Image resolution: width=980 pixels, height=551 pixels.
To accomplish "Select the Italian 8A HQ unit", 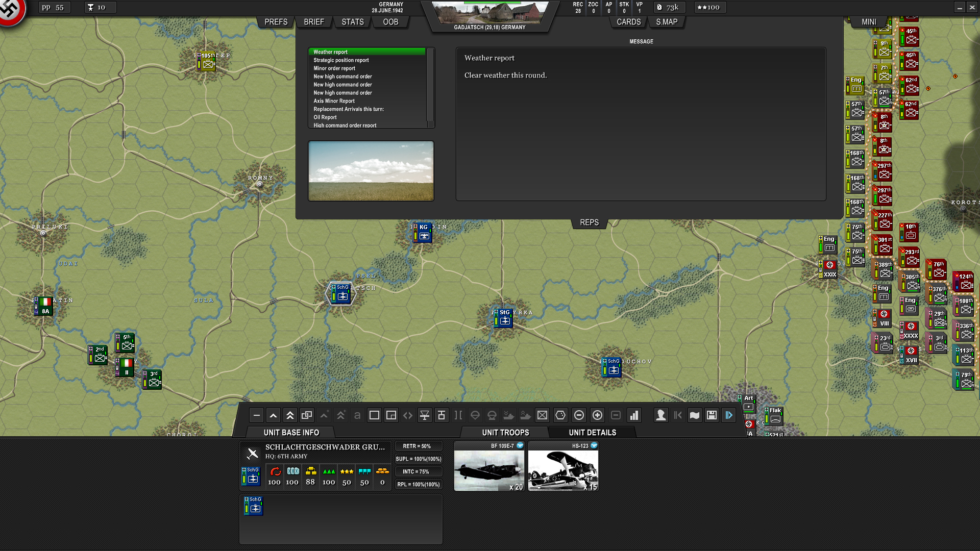I will pos(44,306).
